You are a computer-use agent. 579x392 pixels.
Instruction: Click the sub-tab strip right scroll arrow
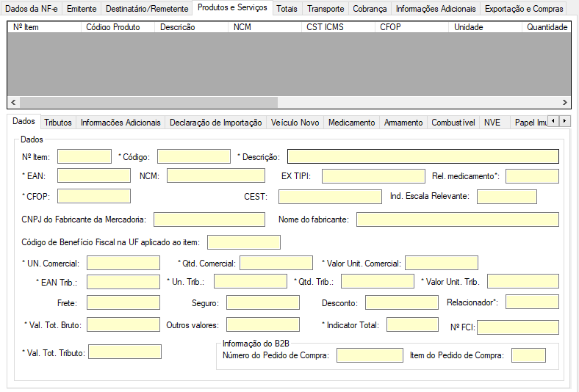point(564,121)
